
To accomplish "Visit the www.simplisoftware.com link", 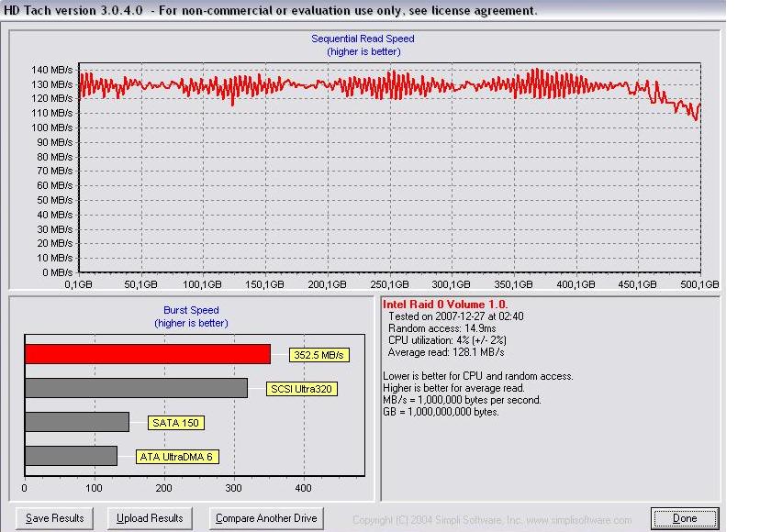I will point(578,520).
